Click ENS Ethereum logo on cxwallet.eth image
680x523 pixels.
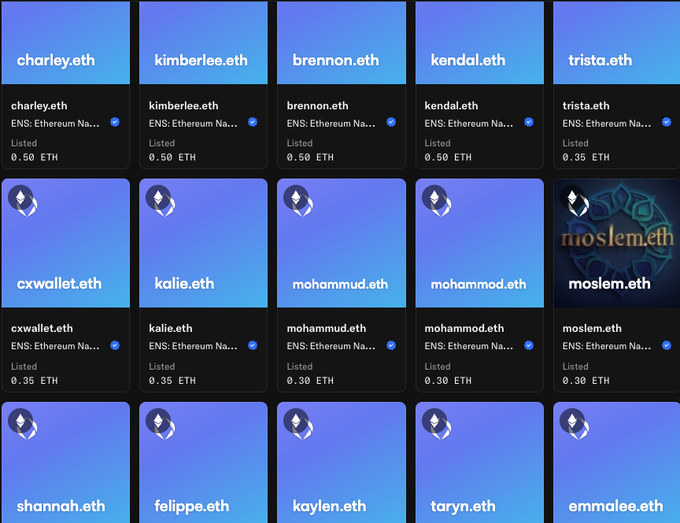tap(23, 201)
